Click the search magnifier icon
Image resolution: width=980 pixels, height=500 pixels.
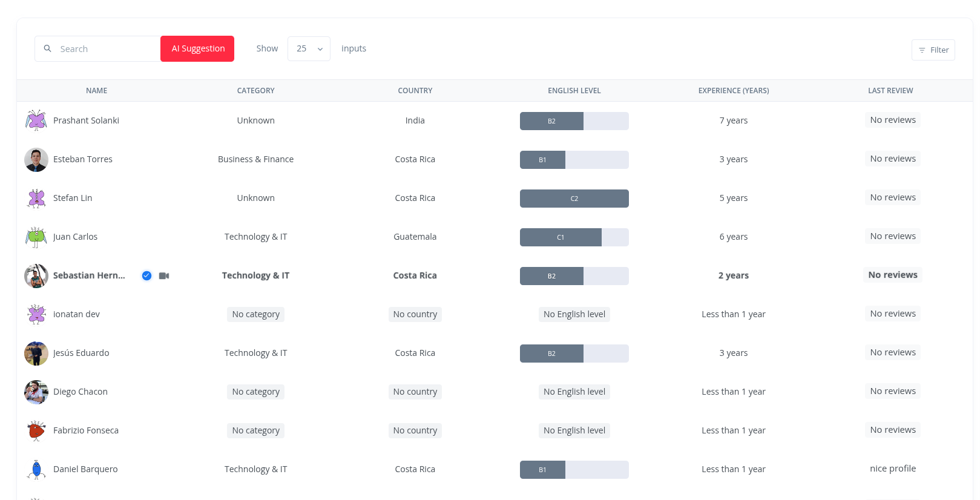[x=47, y=48]
